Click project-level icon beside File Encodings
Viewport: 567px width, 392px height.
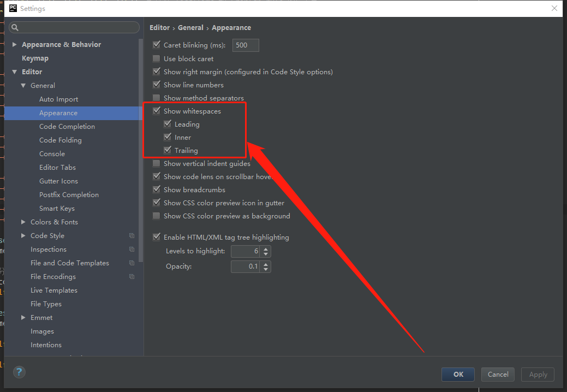point(132,277)
